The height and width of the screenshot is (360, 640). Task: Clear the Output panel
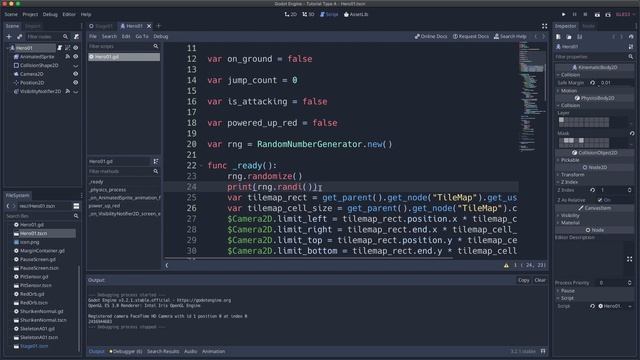point(540,280)
